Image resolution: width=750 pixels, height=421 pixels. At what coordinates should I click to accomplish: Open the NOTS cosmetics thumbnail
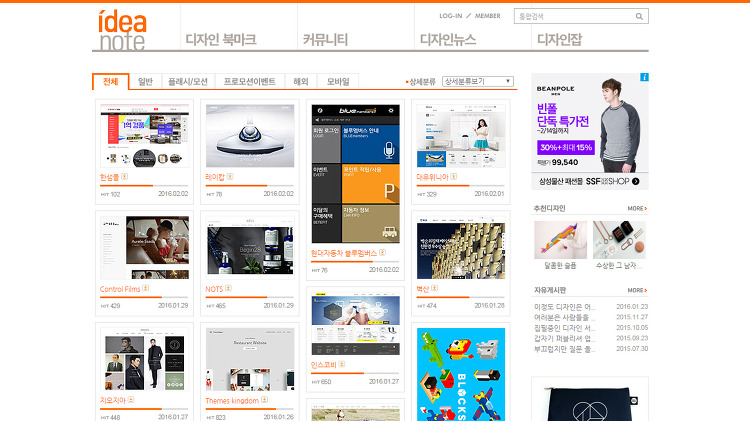coord(250,247)
